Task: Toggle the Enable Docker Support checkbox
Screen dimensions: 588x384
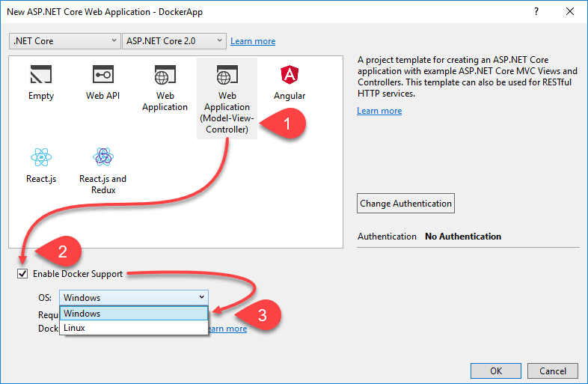Action: [x=22, y=274]
